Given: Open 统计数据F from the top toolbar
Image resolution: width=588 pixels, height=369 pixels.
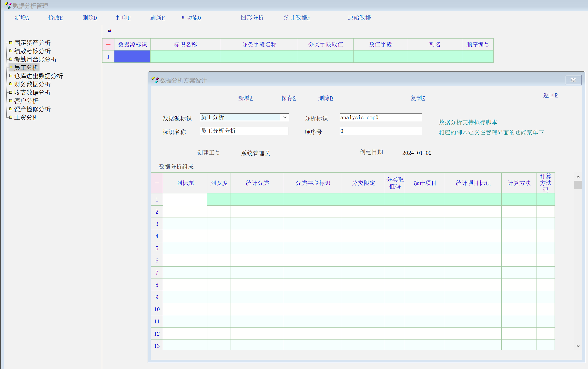Looking at the screenshot, I should click(x=297, y=18).
